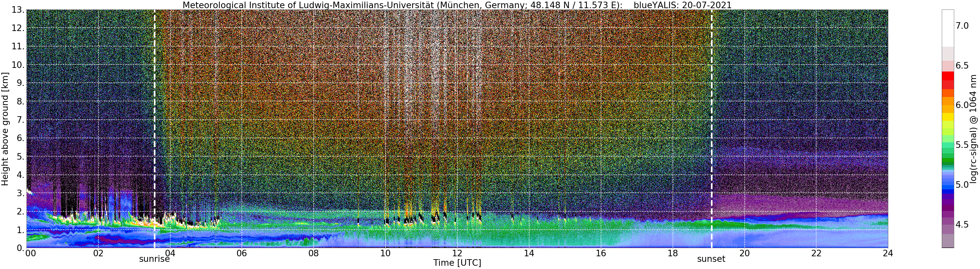Click the white segment of the colorbar
This screenshot has width=980, height=269.
(948, 28)
